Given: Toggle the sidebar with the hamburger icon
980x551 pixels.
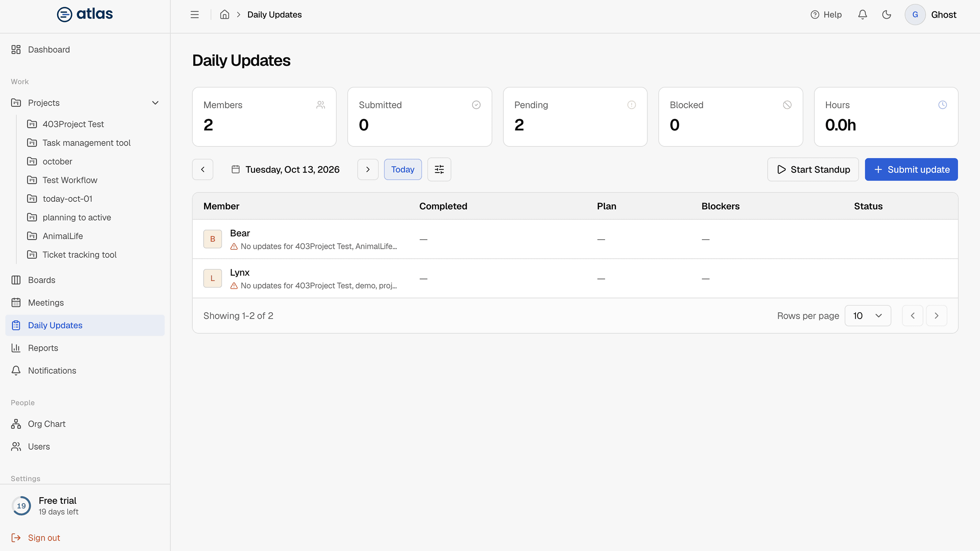Looking at the screenshot, I should point(194,14).
